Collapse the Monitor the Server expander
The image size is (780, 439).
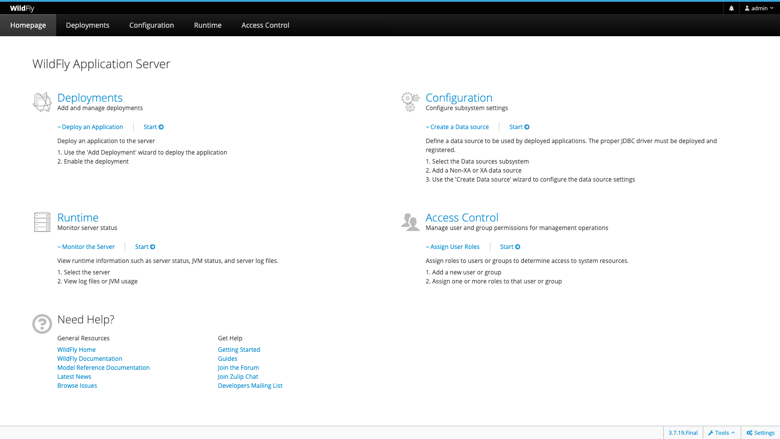point(86,247)
